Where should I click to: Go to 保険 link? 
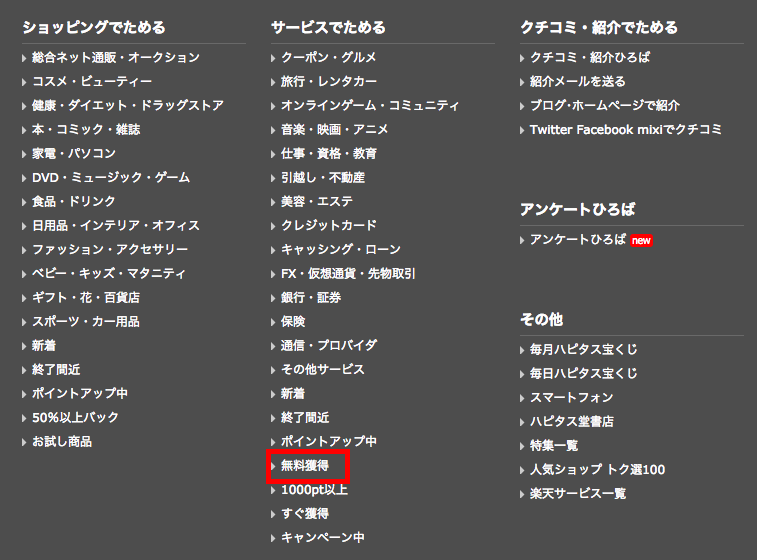coord(293,322)
